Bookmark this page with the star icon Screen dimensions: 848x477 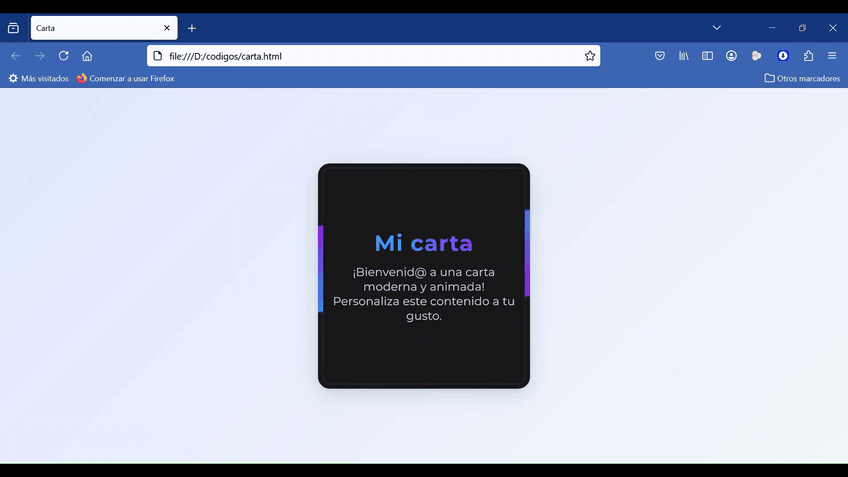[590, 56]
